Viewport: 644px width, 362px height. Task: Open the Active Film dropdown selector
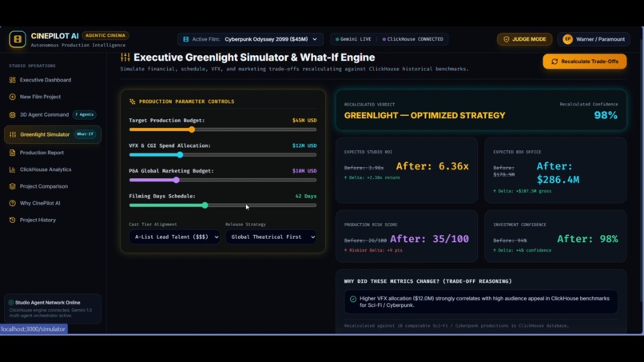coord(250,39)
